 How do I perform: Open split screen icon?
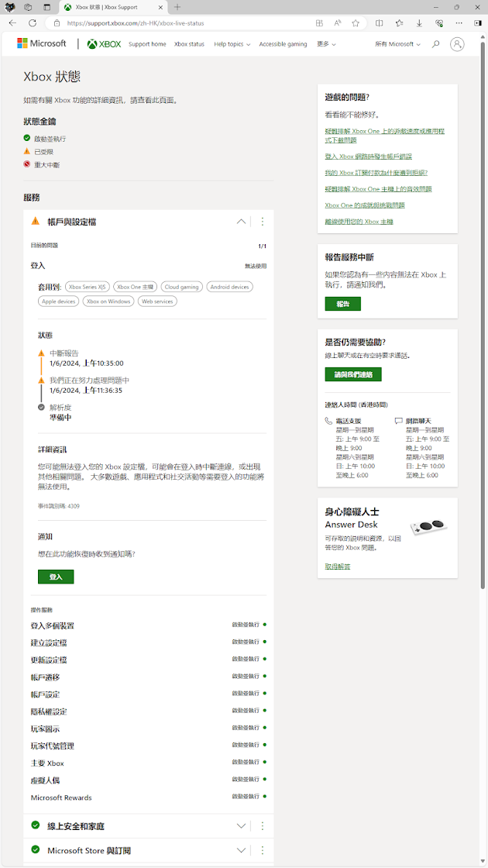pyautogui.click(x=380, y=23)
